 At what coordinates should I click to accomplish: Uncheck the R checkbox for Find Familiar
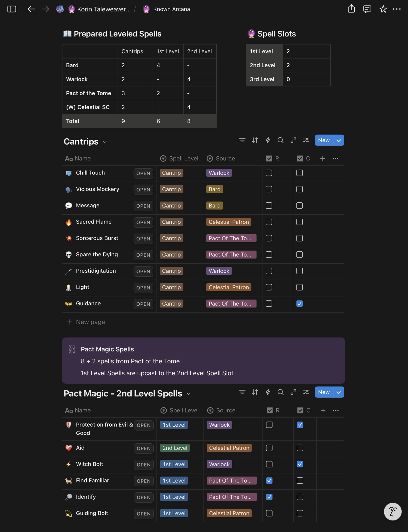click(x=269, y=481)
